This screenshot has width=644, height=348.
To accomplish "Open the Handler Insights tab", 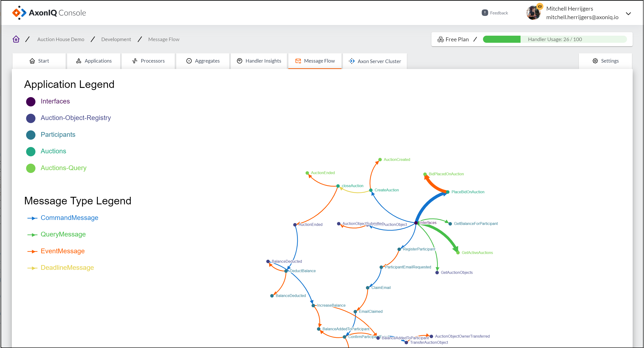I will 259,61.
